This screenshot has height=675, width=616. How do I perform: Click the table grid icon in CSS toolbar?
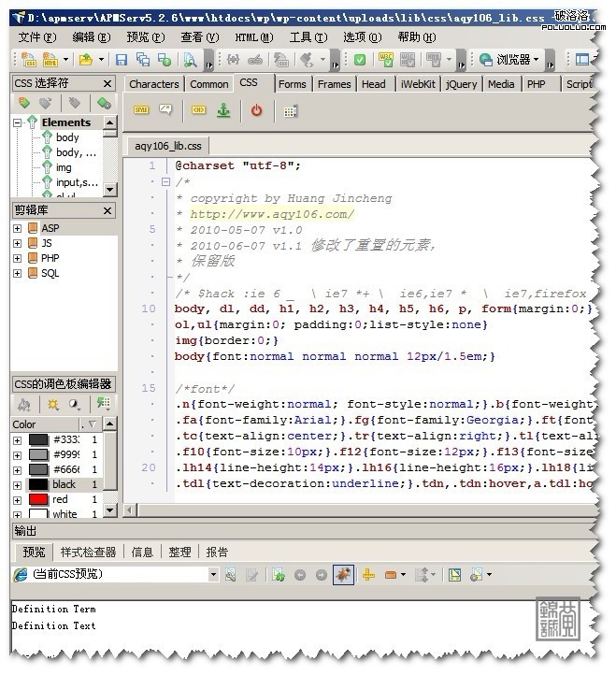pyautogui.click(x=291, y=110)
